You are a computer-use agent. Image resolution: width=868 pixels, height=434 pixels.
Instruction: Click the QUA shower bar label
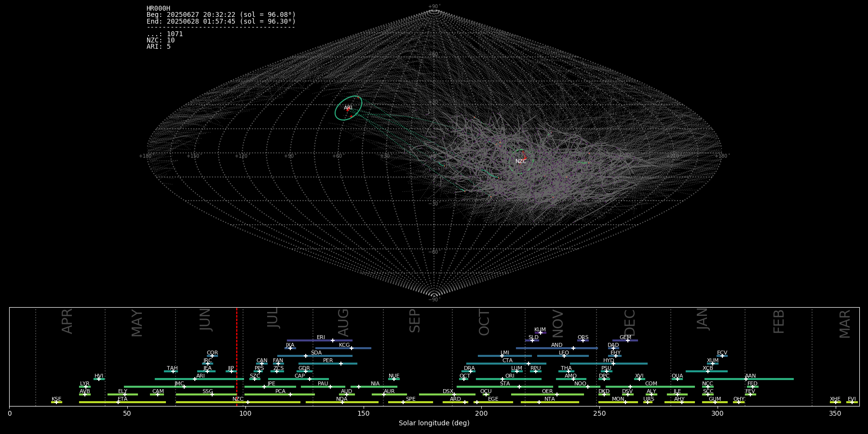point(677,376)
